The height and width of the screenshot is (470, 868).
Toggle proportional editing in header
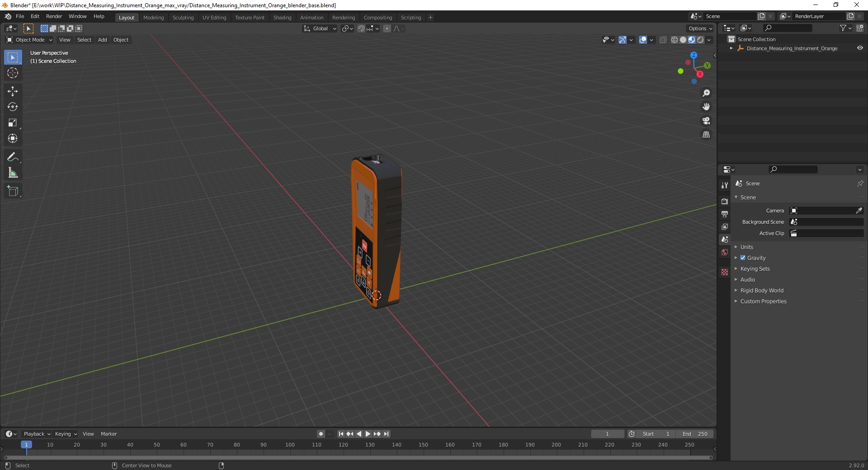click(387, 28)
